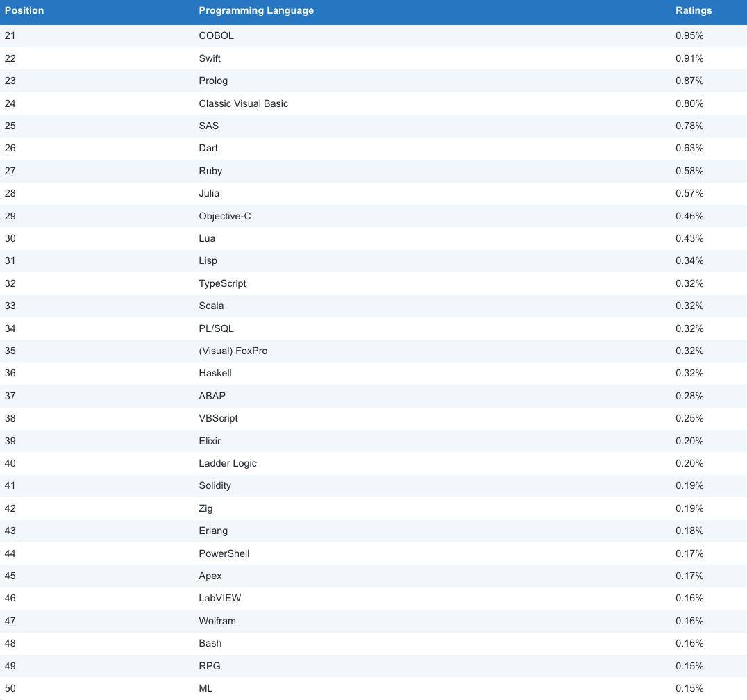Click on Swift in the table

pyautogui.click(x=210, y=58)
